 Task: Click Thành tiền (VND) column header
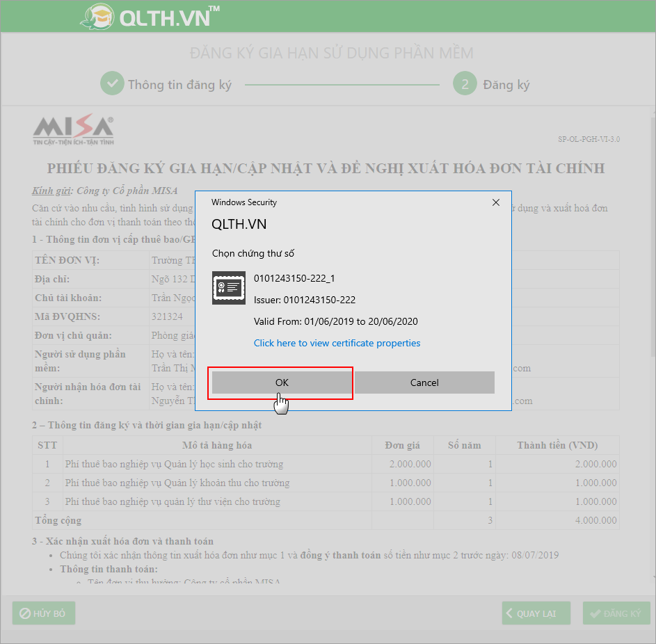click(557, 445)
